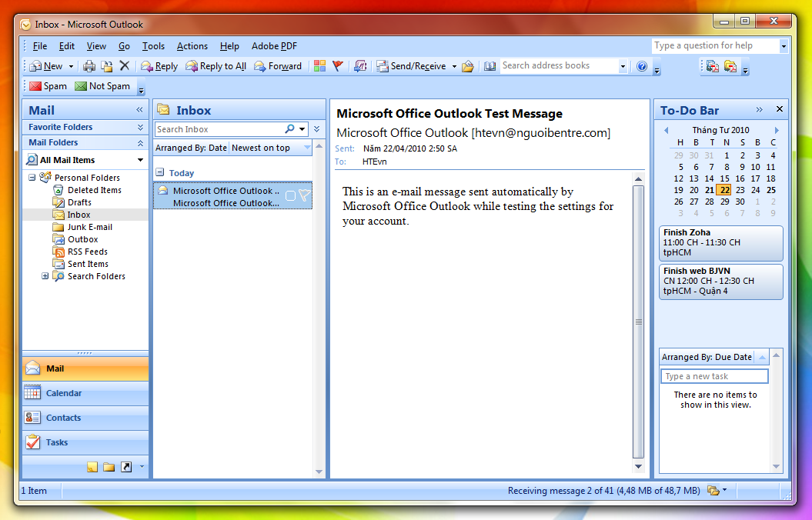Collapse the Personal Folders tree
The image size is (812, 520).
(x=32, y=178)
